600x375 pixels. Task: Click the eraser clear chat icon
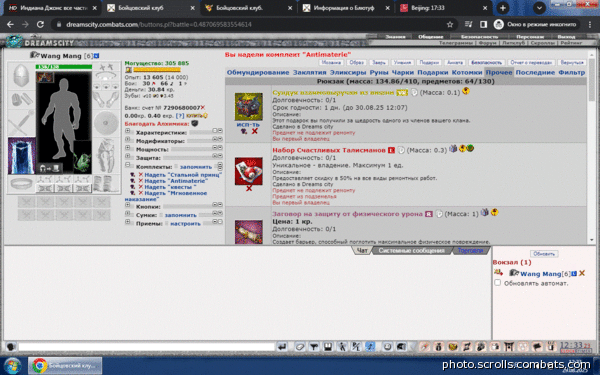point(300,347)
